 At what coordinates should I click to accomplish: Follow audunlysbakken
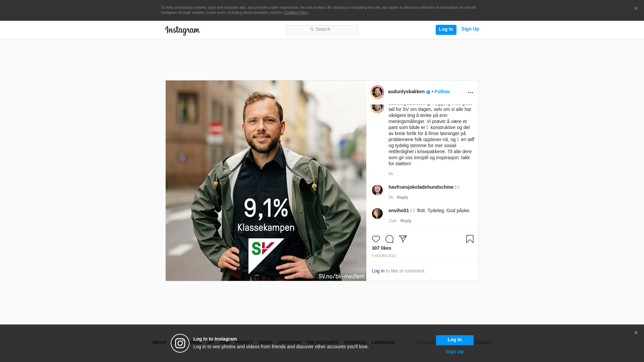point(442,92)
